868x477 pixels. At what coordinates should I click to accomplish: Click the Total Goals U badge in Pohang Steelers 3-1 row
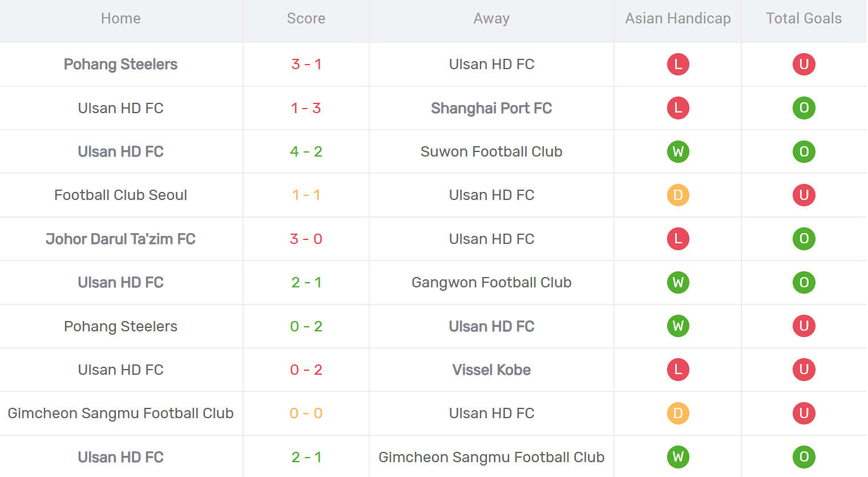[804, 64]
